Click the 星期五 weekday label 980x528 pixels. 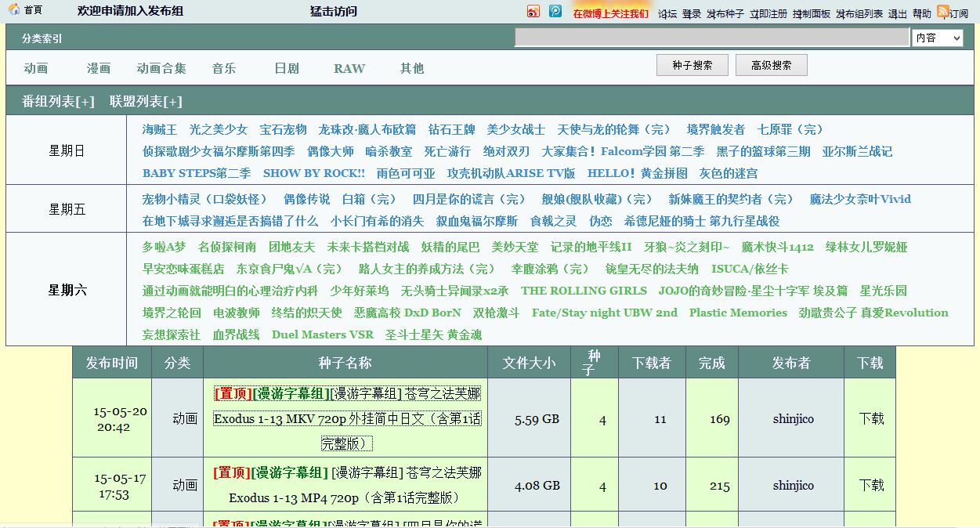[67, 209]
